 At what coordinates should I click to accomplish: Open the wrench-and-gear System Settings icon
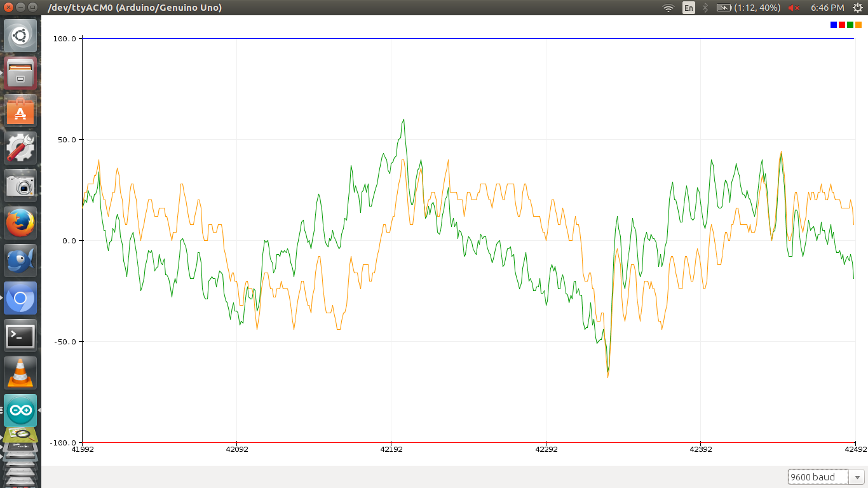[x=20, y=148]
